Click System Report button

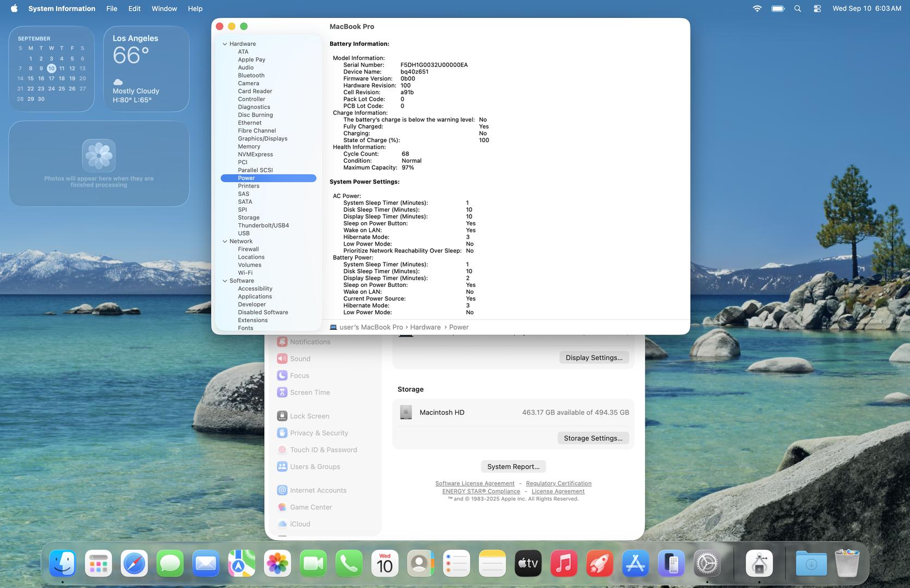point(513,467)
